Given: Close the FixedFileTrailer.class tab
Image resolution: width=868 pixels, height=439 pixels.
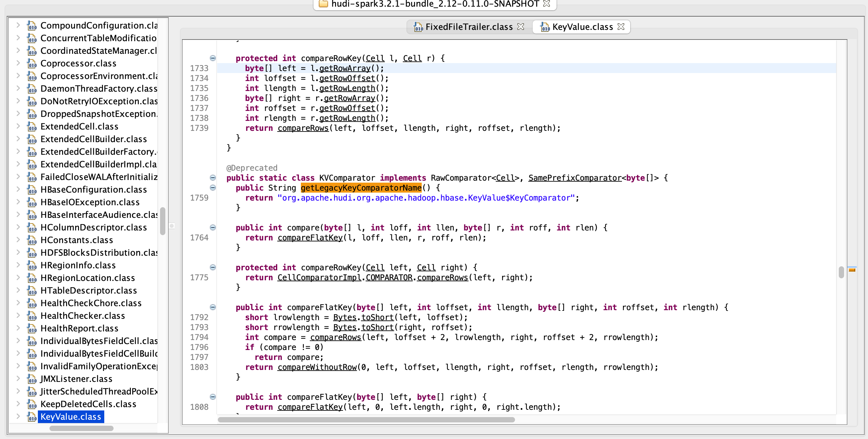Looking at the screenshot, I should pyautogui.click(x=521, y=27).
